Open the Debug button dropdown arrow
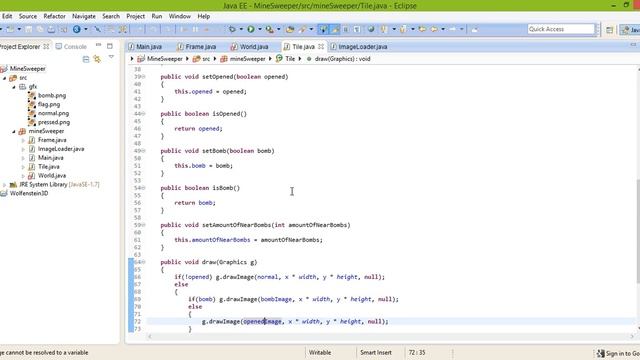 click(x=241, y=29)
